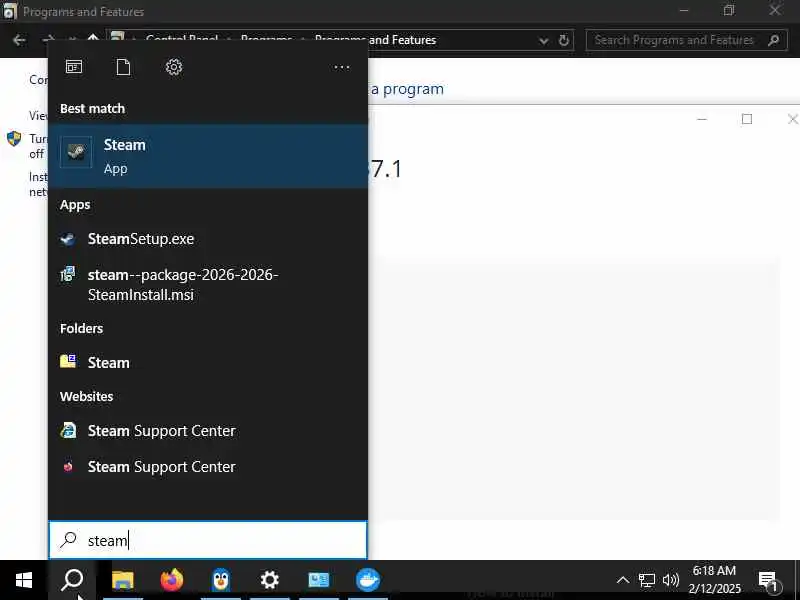Select the Apps section heading
Screen dimensions: 800x600
pos(75,205)
